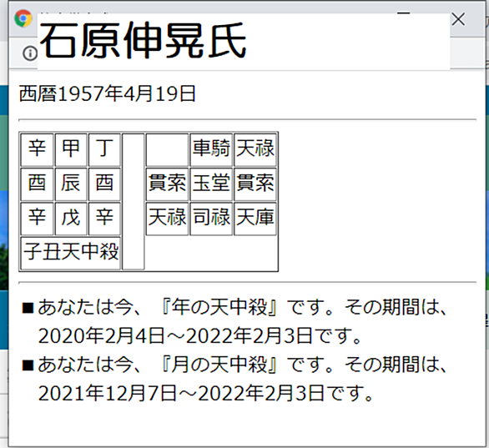489x448 pixels.
Task: Select the 戊 cell in the chart
Action: (x=71, y=219)
